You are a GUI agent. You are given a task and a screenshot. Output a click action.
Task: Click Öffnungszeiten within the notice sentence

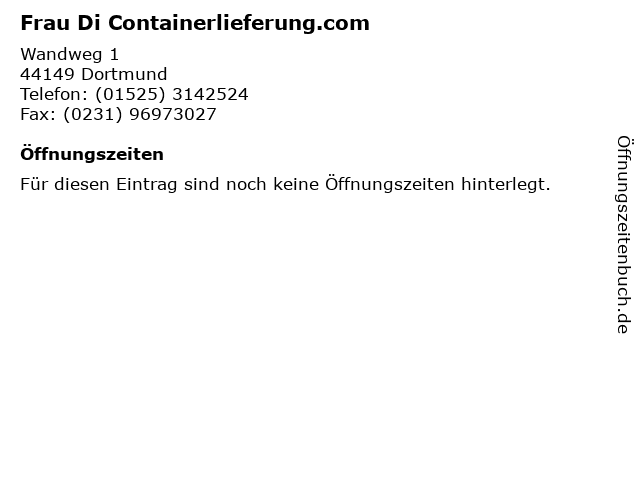click(x=390, y=184)
